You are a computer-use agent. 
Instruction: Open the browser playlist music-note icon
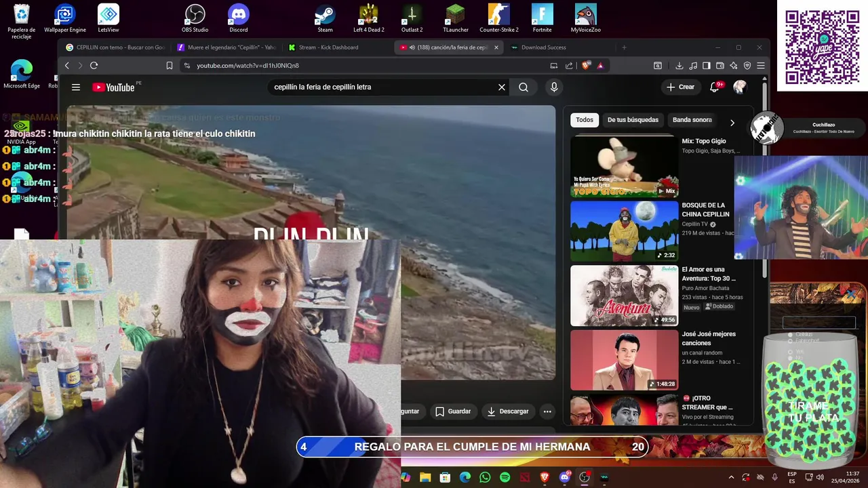click(692, 66)
